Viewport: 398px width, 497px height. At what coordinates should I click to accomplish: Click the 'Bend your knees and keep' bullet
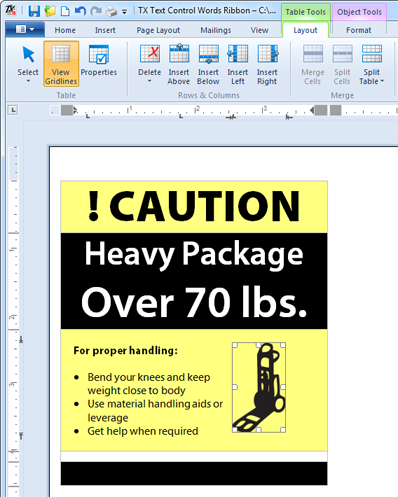[x=149, y=377]
